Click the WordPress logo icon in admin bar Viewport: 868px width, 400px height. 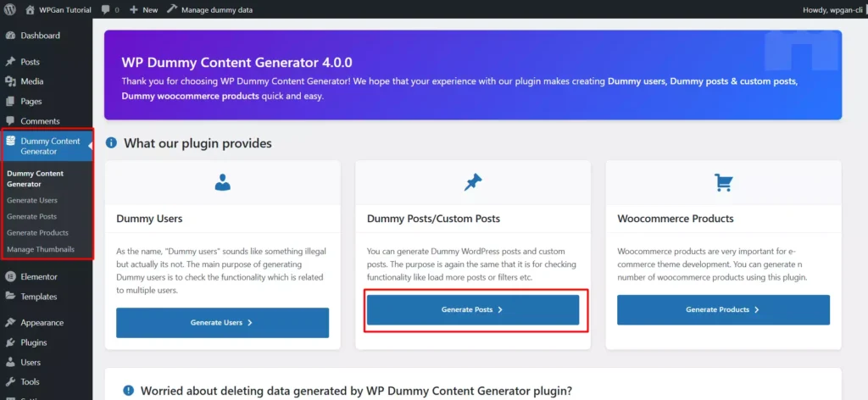coord(10,9)
